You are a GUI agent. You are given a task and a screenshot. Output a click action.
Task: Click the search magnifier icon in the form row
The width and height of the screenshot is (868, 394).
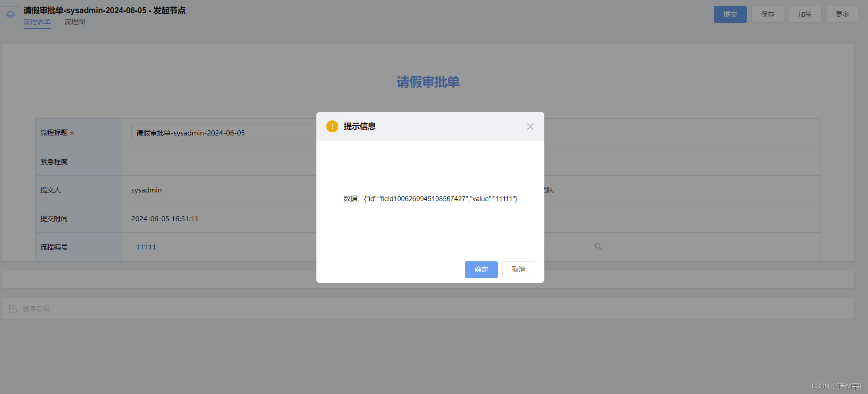[598, 247]
